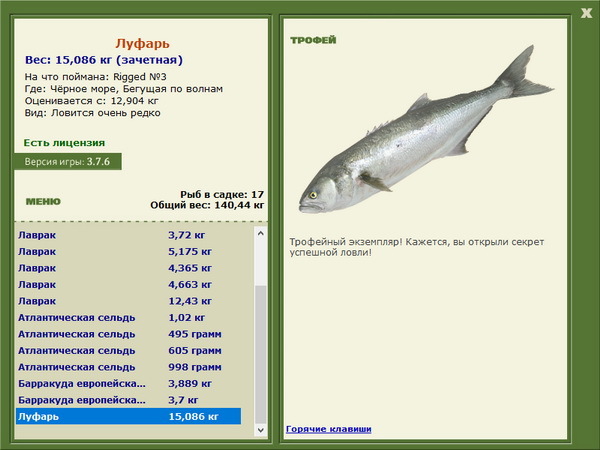Select the Атлантическая сельдь 1,02 кг row

click(x=129, y=317)
